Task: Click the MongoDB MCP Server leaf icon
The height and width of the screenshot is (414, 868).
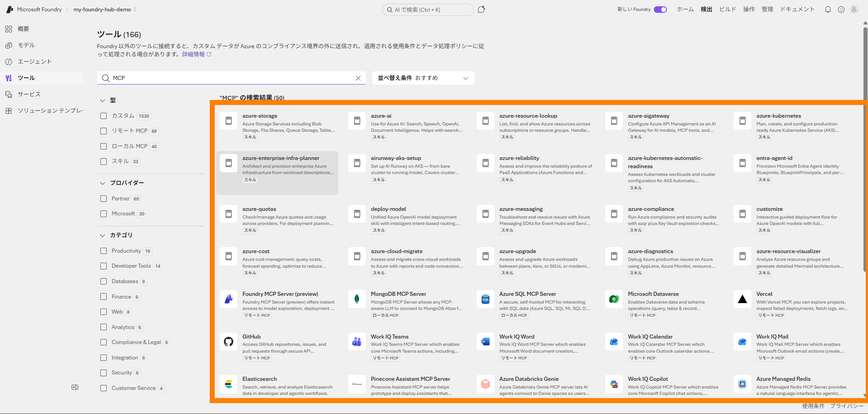Action: coord(357,299)
